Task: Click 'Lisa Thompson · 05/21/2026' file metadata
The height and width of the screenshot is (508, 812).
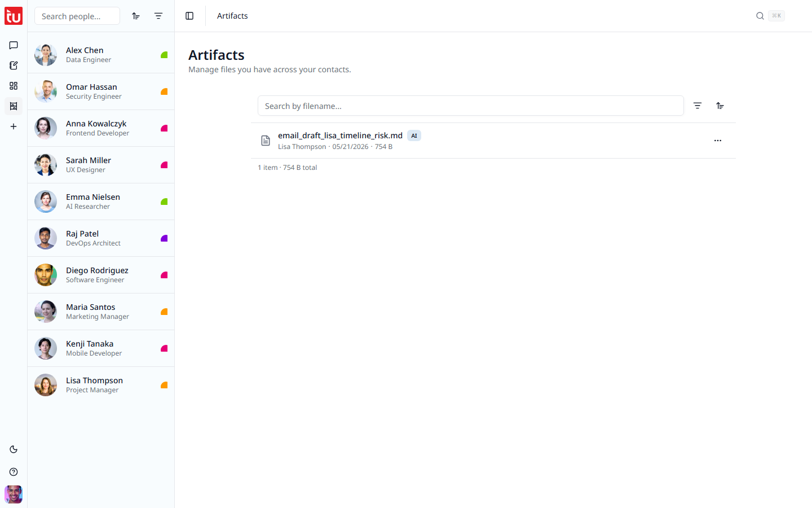Action: coord(323,147)
